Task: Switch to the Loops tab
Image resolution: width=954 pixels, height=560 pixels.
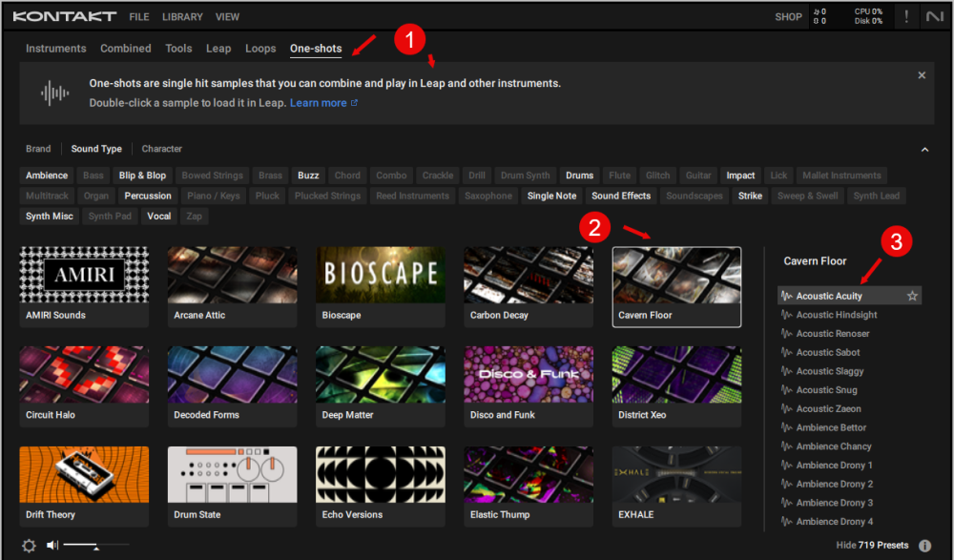Action: click(x=260, y=48)
